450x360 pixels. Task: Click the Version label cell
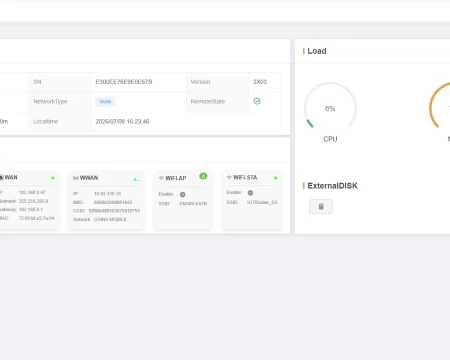pos(217,82)
